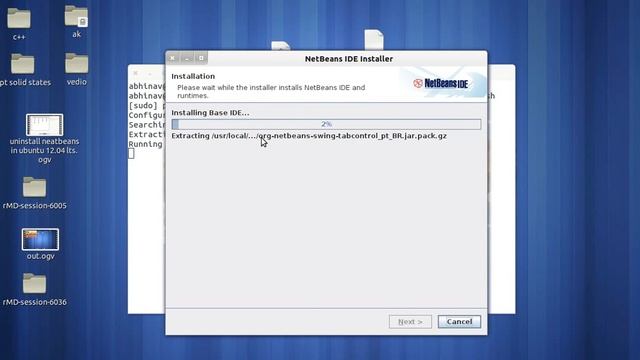Click the Installing Base IDE label
640x360 pixels.
tap(210, 113)
